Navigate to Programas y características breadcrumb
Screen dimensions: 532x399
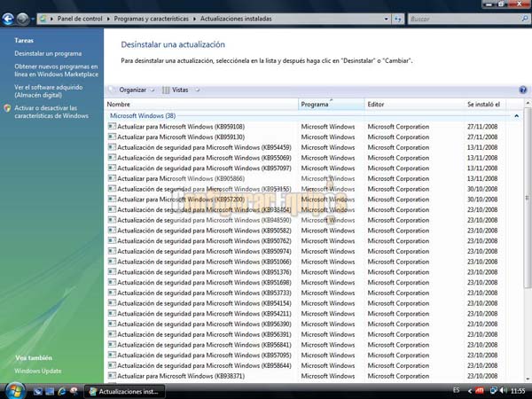point(151,19)
